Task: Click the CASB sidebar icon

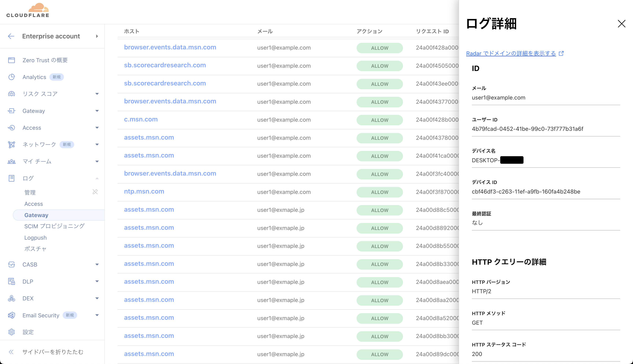Action: click(12, 264)
